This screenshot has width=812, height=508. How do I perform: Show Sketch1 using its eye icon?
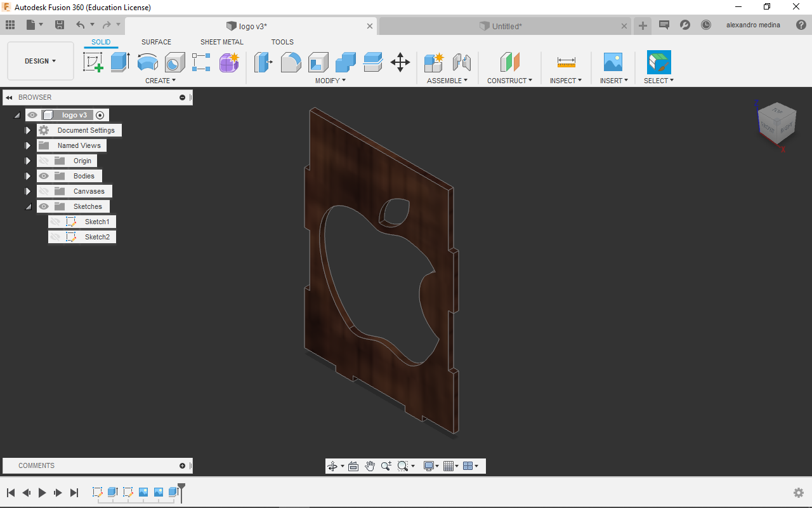[55, 222]
